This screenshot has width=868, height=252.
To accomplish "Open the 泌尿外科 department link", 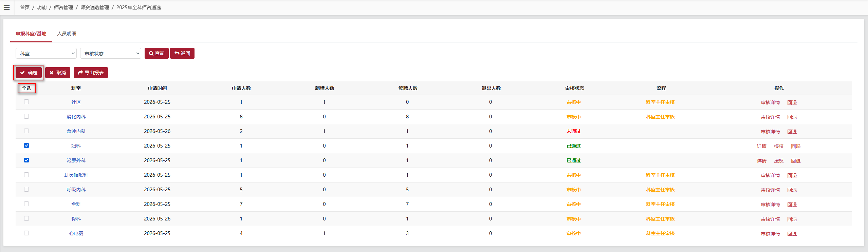I will click(x=76, y=160).
